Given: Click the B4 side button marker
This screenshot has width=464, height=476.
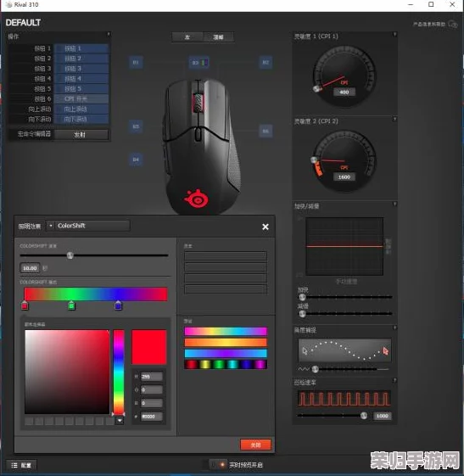Looking at the screenshot, I should 136,160.
